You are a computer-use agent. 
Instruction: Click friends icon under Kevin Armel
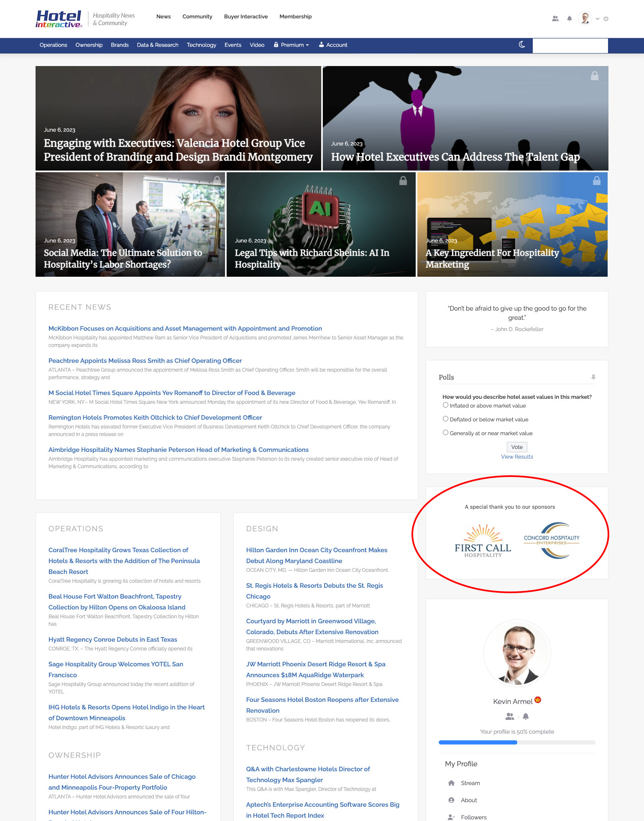[510, 716]
